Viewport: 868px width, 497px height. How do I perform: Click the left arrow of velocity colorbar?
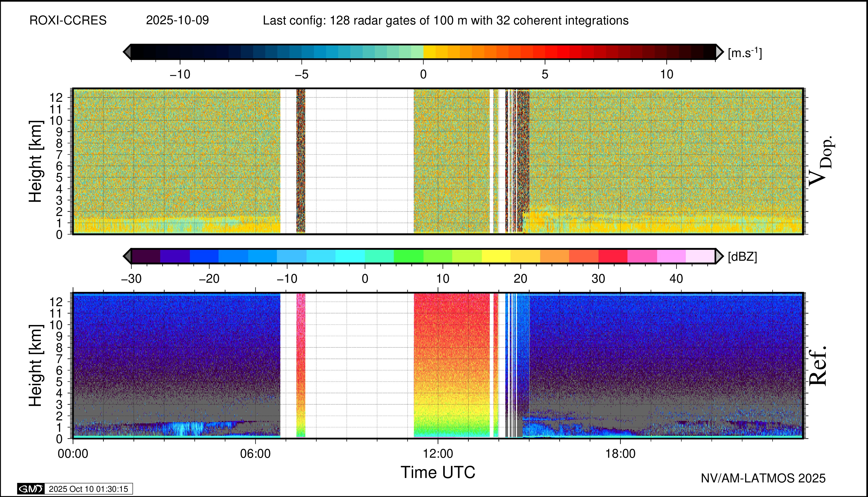127,52
